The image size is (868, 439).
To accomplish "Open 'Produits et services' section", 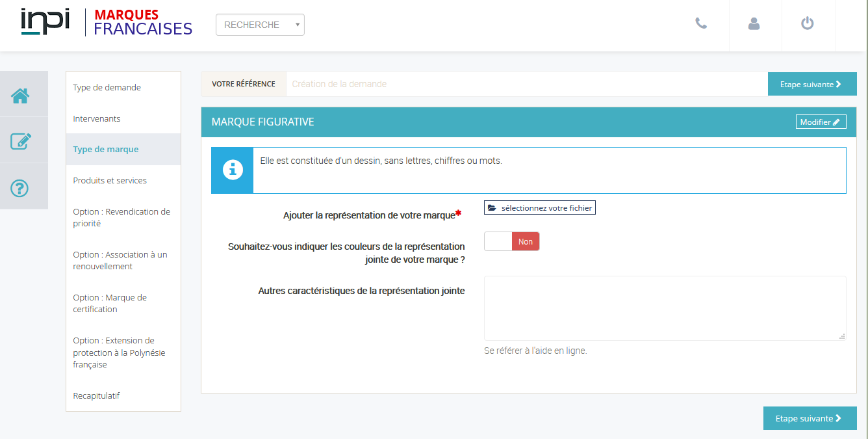I will pyautogui.click(x=110, y=181).
